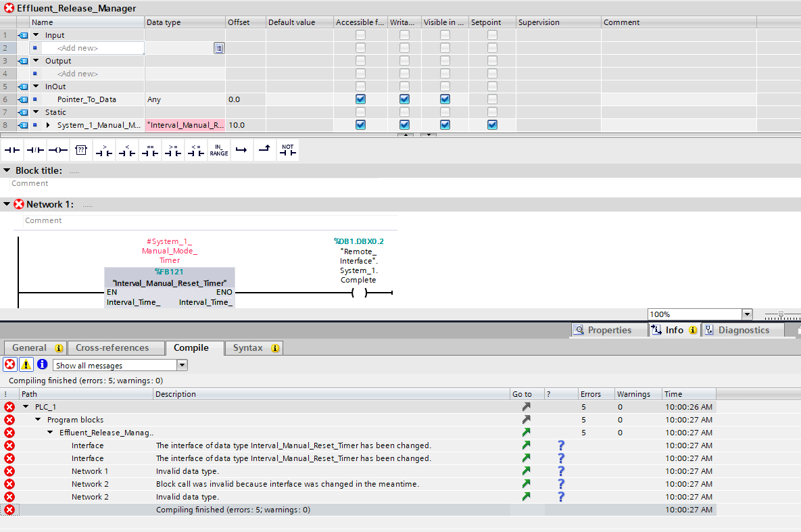Open help for Network 1 invalid data type
The image size is (801, 532).
click(561, 471)
